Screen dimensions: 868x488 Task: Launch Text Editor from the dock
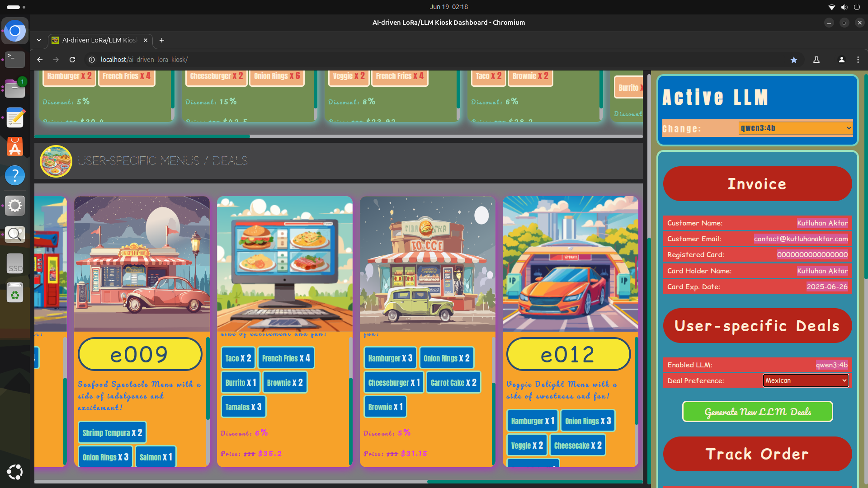pyautogui.click(x=14, y=118)
